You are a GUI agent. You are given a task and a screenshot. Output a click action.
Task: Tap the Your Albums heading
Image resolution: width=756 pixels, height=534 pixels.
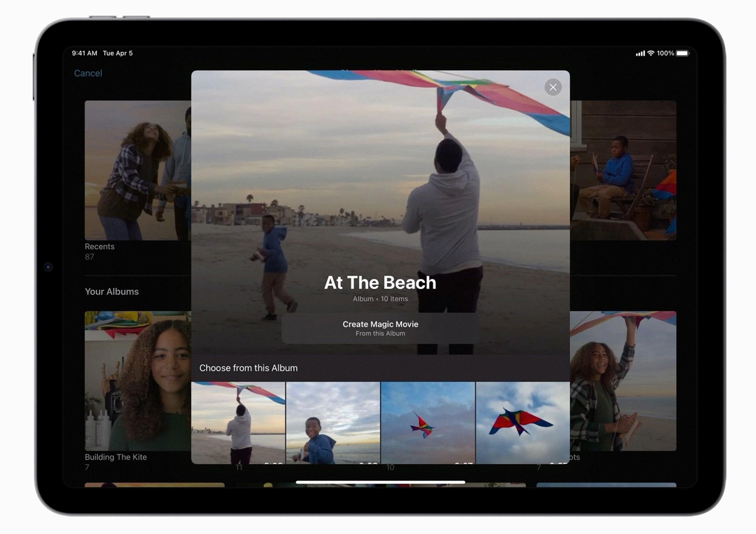tap(112, 292)
